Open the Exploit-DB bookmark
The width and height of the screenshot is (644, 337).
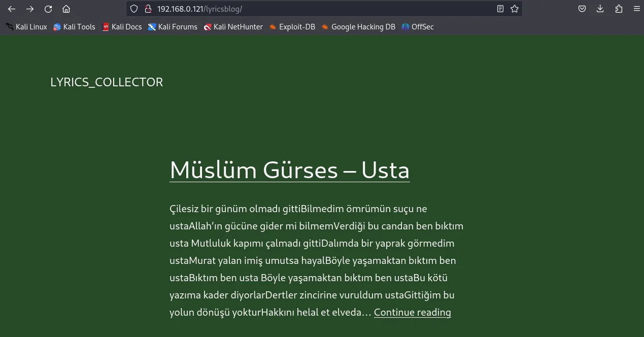[x=292, y=27]
